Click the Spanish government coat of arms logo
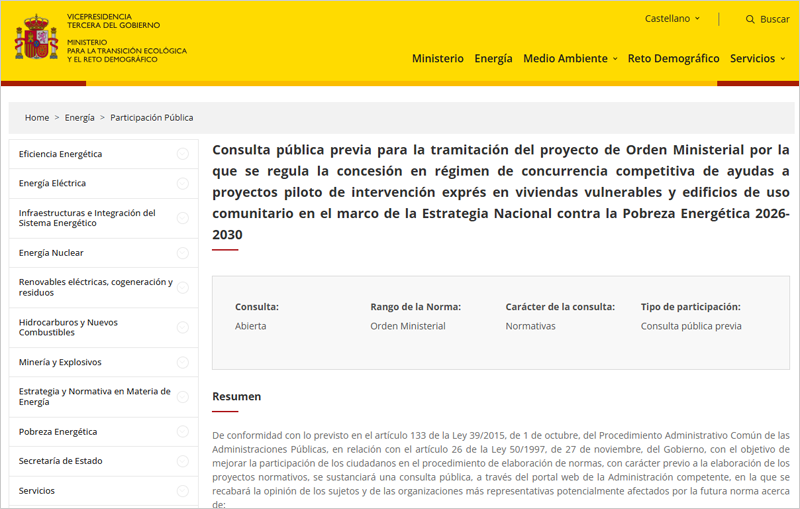This screenshot has width=800, height=509. click(x=36, y=40)
